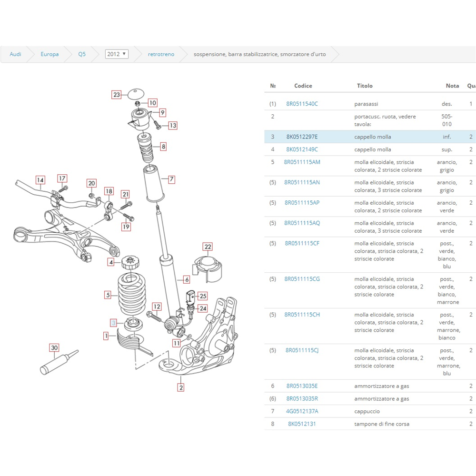476x476 pixels.
Task: Click 'tampone di fine corsa' title
Action: coord(382,424)
